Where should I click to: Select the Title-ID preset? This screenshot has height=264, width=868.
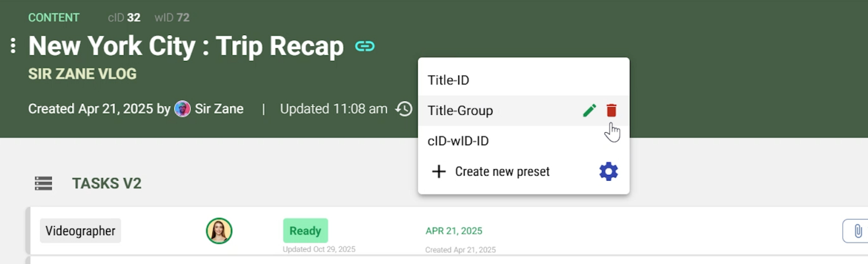pos(448,80)
